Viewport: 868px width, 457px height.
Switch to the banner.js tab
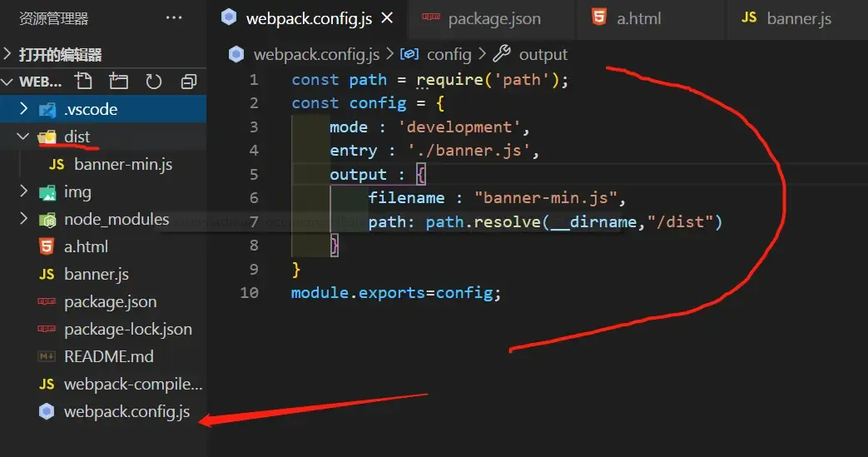[x=799, y=18]
